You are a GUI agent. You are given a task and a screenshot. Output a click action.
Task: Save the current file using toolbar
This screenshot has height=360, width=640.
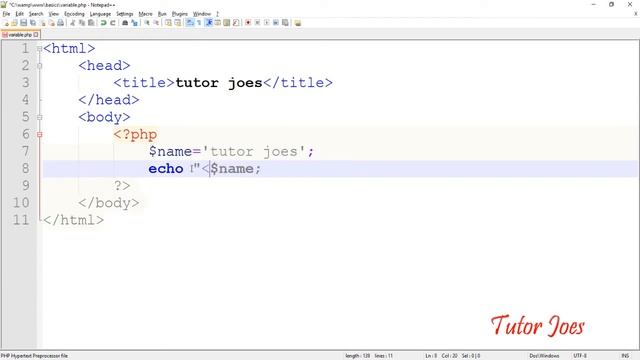(x=23, y=23)
